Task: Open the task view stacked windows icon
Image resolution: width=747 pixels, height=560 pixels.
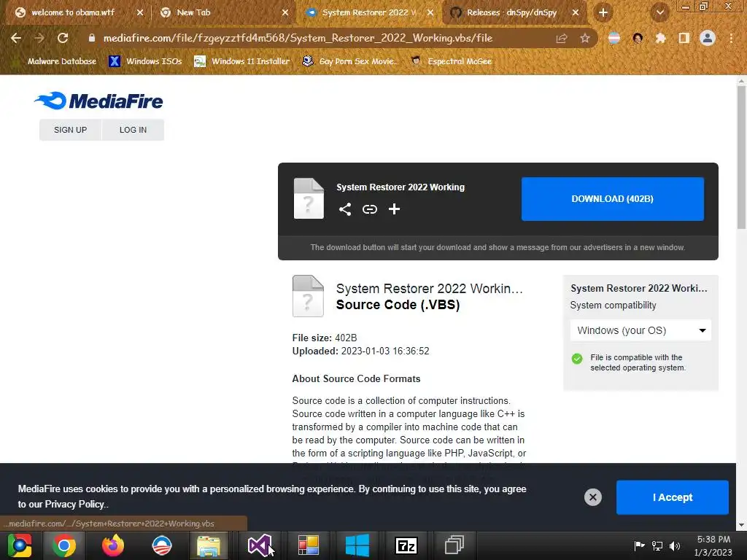Action: (454, 545)
